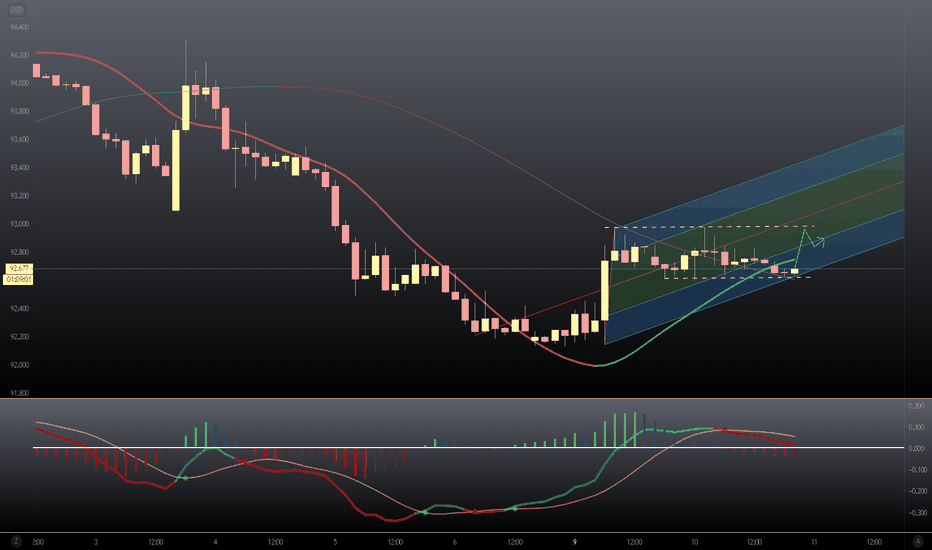Click the 92,400 price axis label

pyautogui.click(x=19, y=309)
